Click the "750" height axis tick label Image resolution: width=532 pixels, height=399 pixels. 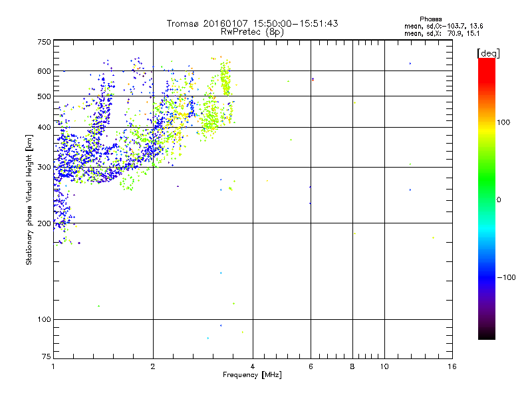(x=44, y=42)
